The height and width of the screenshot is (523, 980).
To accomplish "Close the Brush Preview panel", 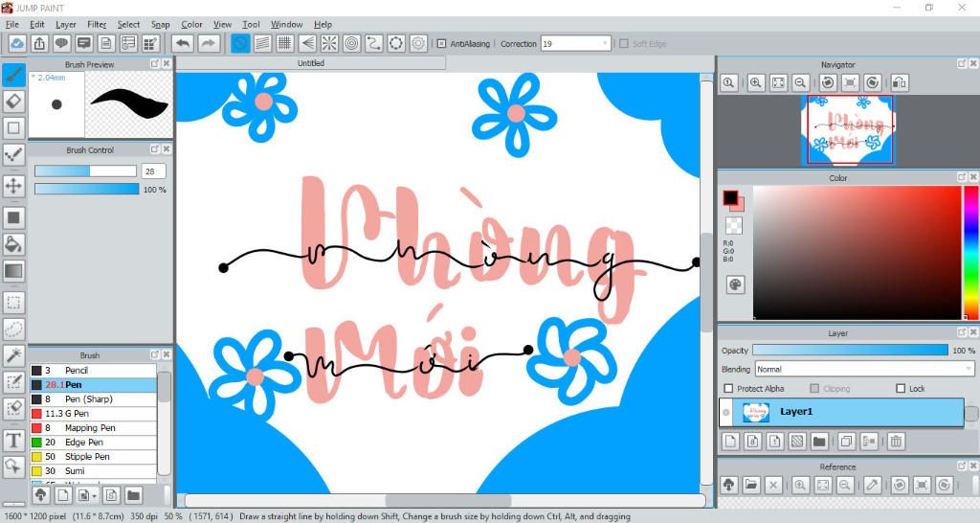I will 167,64.
